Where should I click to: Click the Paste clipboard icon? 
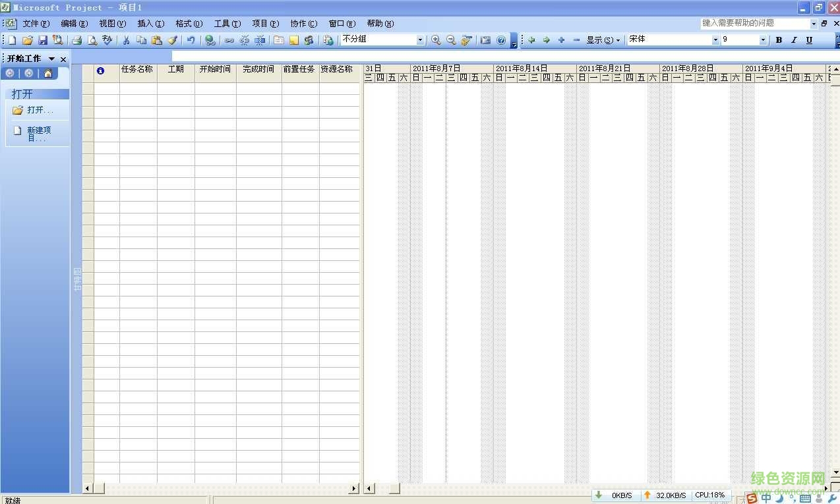(x=157, y=40)
